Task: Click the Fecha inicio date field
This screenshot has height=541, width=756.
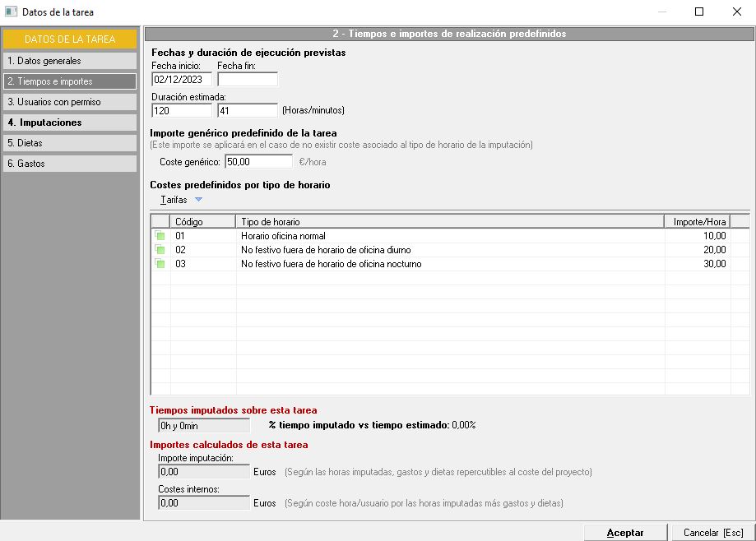Action: 182,80
